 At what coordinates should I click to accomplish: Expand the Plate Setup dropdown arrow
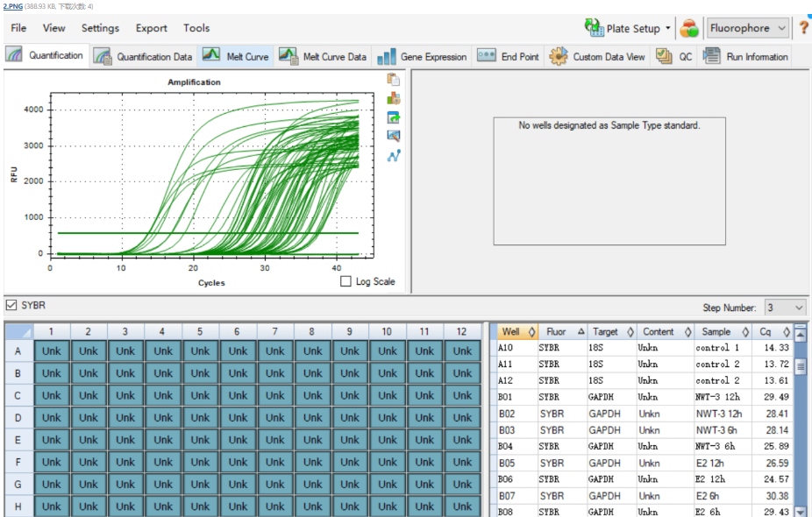pyautogui.click(x=667, y=28)
